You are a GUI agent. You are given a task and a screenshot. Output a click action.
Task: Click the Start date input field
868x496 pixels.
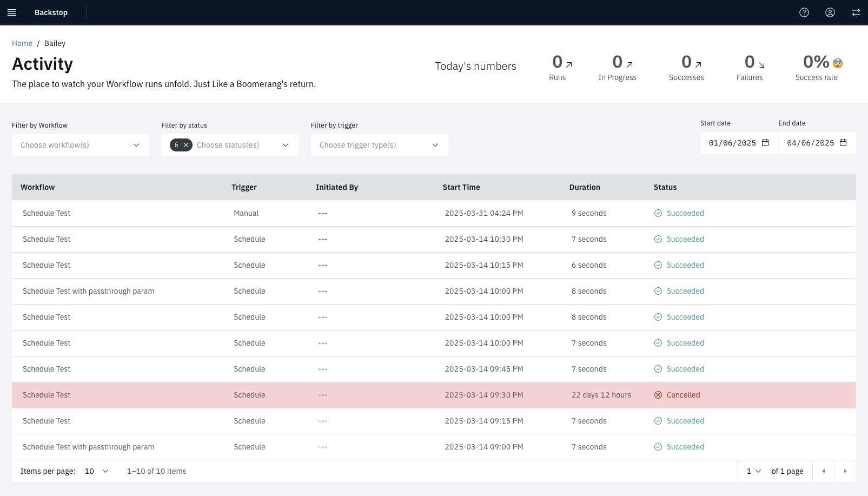[732, 143]
